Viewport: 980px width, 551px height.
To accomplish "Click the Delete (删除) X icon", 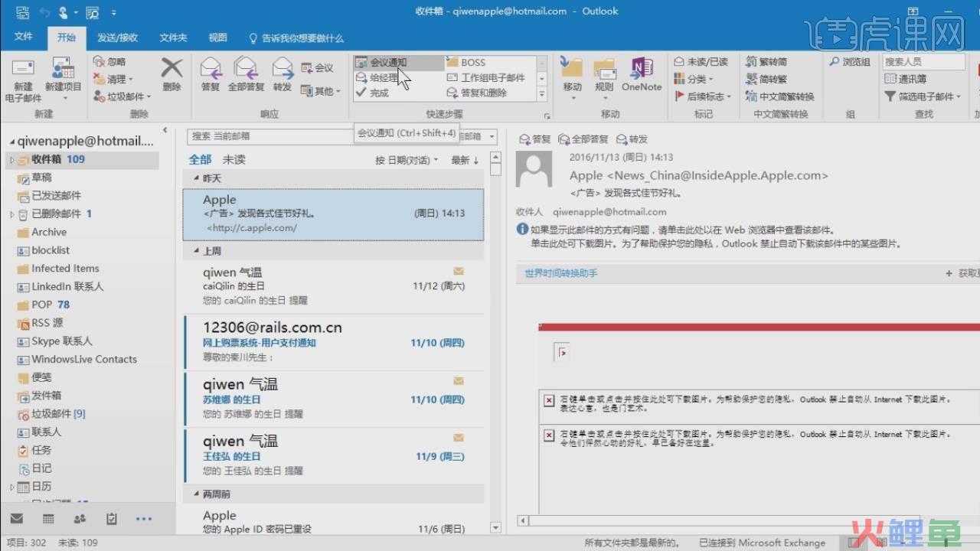I will (172, 69).
